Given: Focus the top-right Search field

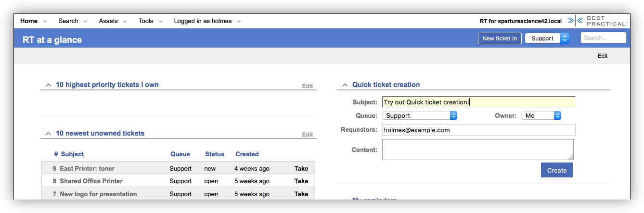Looking at the screenshot, I should [x=603, y=38].
